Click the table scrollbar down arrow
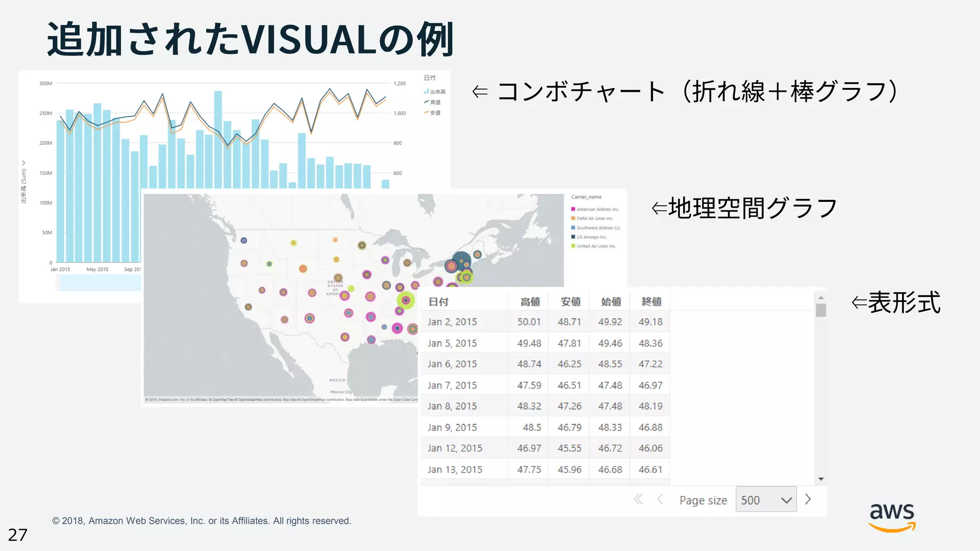 (821, 479)
